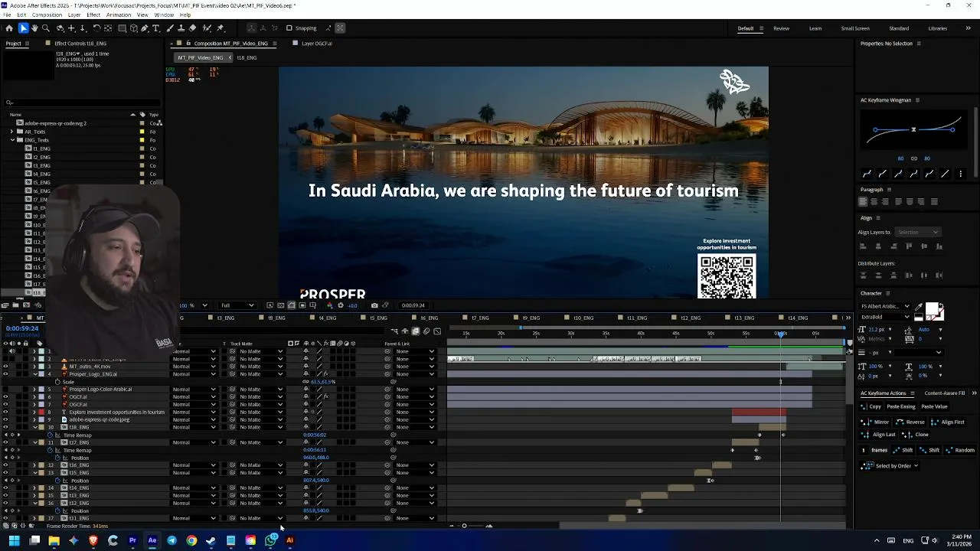
Task: Click the Project panel search field
Action: point(83,103)
